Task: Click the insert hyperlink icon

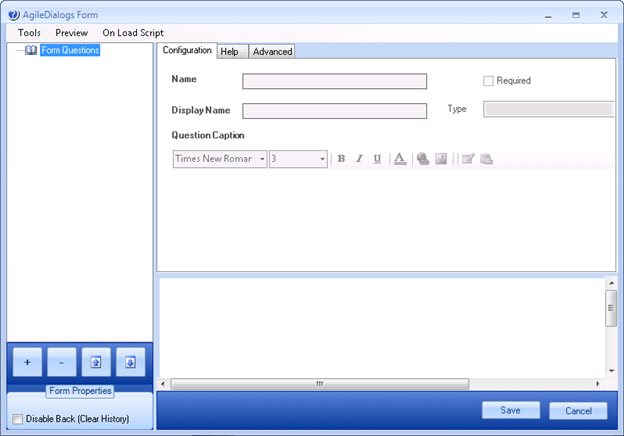Action: [x=423, y=159]
